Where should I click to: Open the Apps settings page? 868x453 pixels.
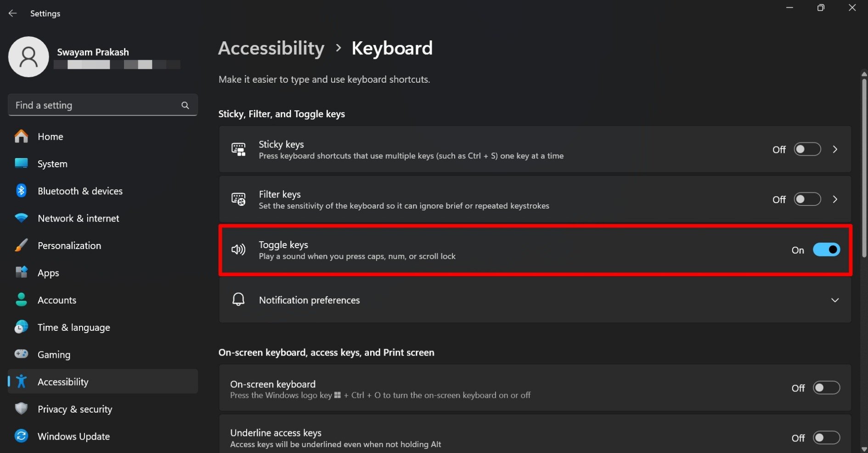tap(48, 273)
